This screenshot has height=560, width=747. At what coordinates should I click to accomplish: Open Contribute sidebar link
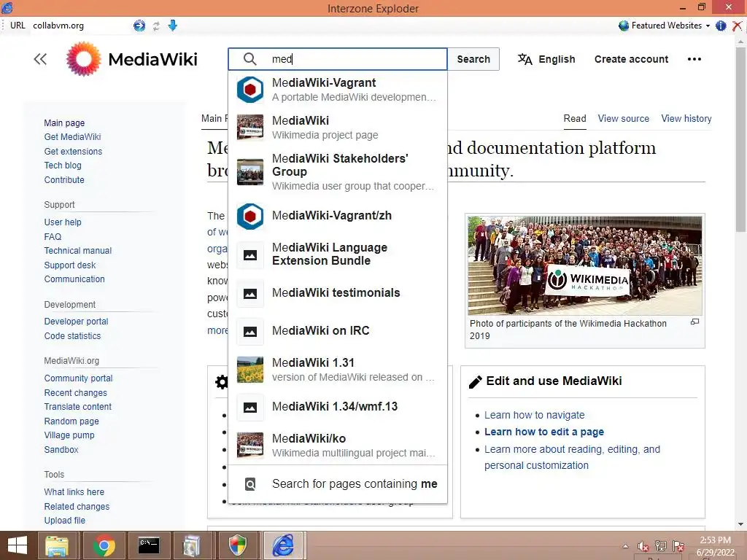tap(64, 180)
